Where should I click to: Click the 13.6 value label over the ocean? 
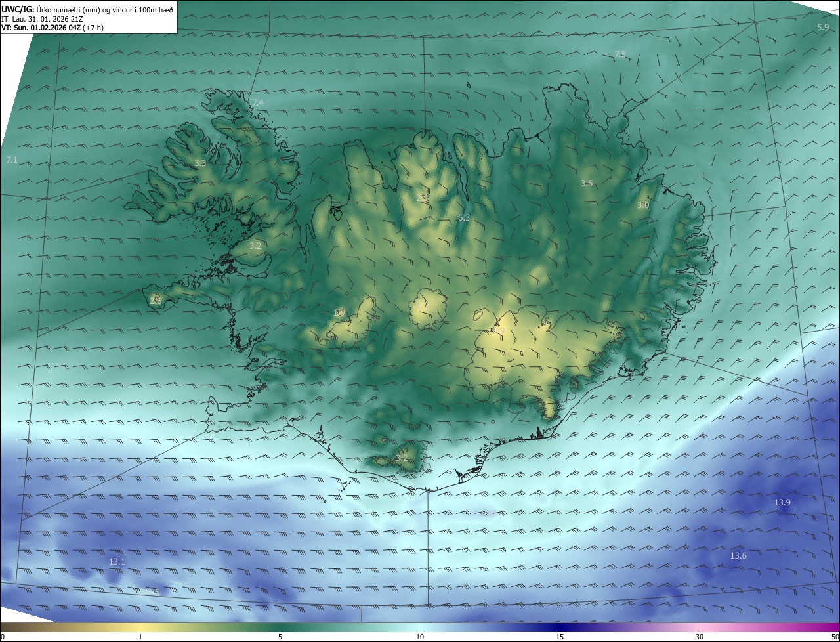click(x=738, y=556)
